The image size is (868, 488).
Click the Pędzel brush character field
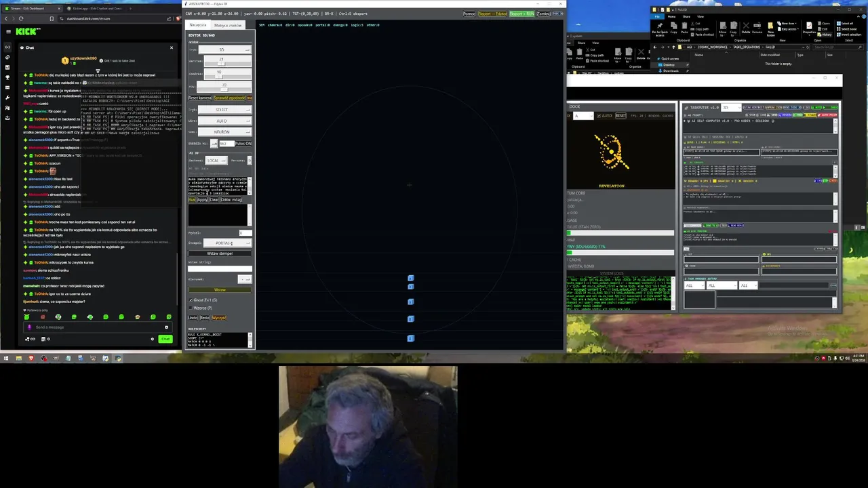pyautogui.click(x=245, y=233)
